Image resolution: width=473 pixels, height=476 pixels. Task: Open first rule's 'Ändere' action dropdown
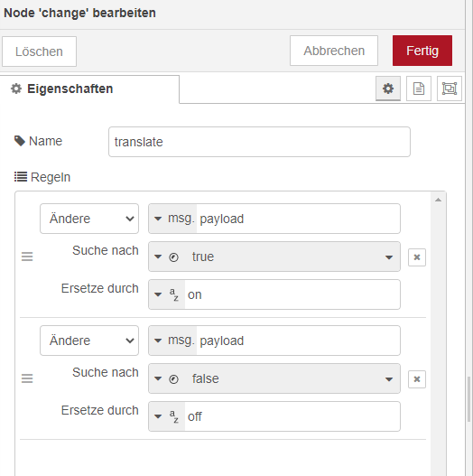[x=89, y=219]
